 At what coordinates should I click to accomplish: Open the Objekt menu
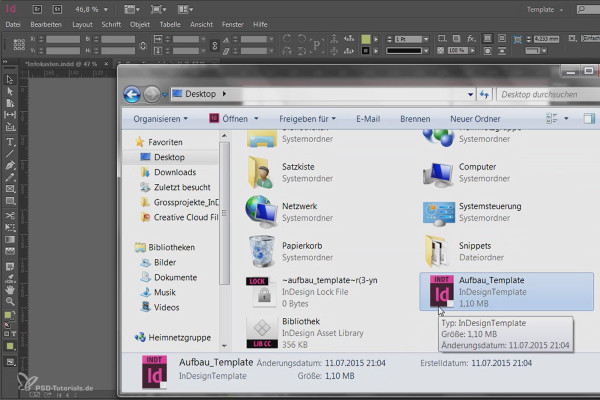click(x=140, y=24)
